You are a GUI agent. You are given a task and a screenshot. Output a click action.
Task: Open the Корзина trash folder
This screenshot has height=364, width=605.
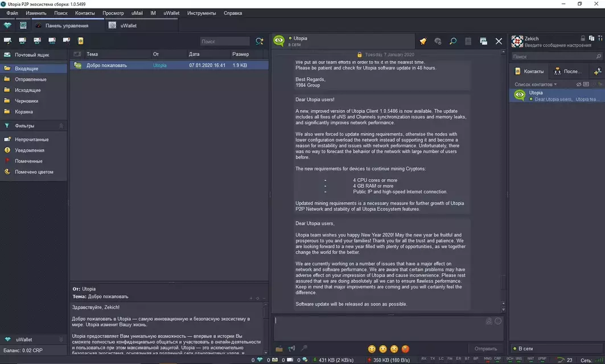(x=34, y=111)
